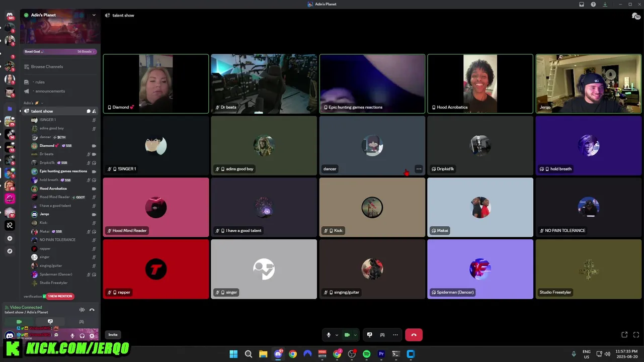Open more options in bottom call controls

[x=395, y=335]
